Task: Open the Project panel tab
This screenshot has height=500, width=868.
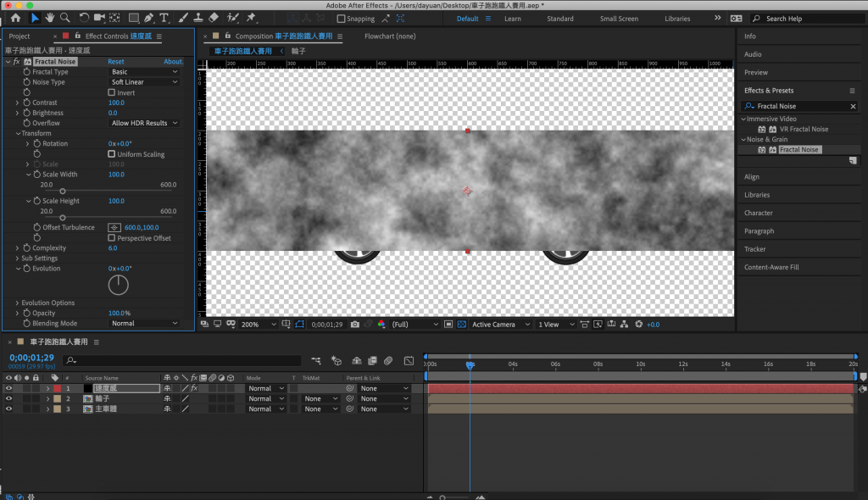Action: [x=19, y=36]
